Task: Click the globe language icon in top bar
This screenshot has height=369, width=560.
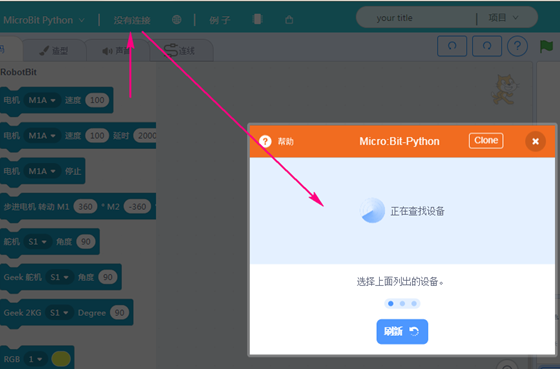Action: tap(176, 20)
